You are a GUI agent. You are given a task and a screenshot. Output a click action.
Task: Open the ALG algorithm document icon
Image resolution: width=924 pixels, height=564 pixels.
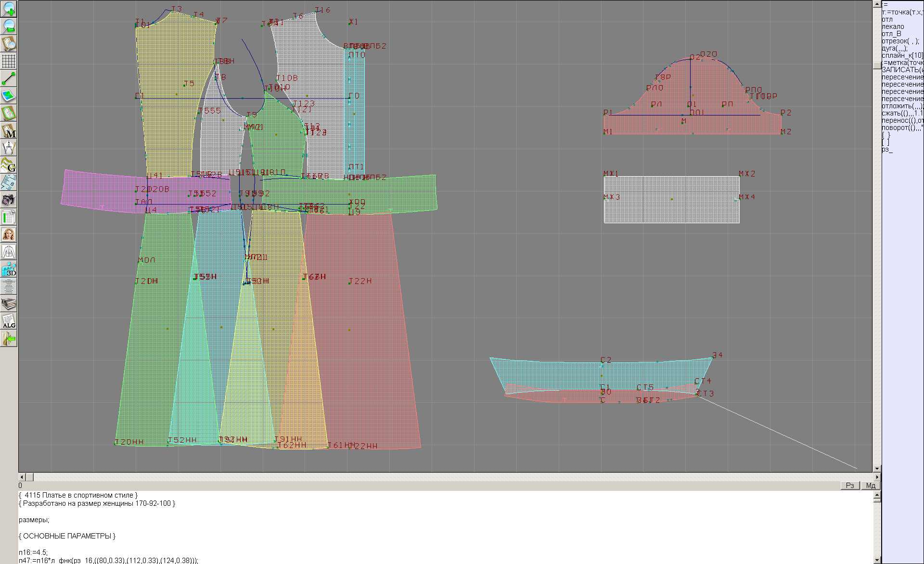coord(9,321)
